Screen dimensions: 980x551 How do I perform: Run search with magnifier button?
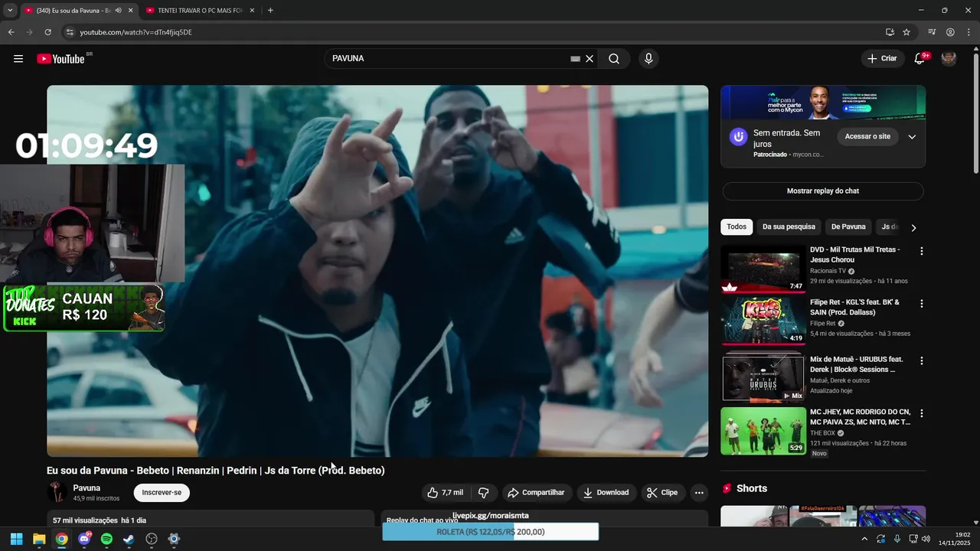point(614,59)
